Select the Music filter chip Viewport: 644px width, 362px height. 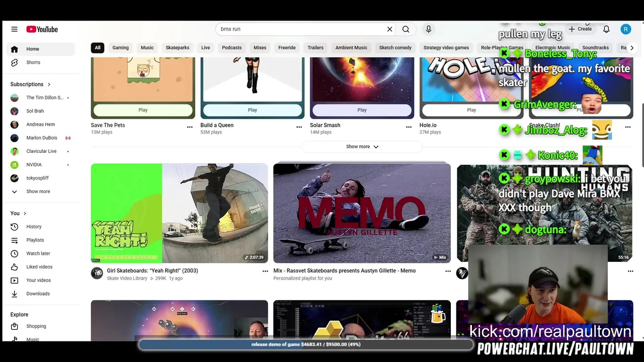(147, 48)
